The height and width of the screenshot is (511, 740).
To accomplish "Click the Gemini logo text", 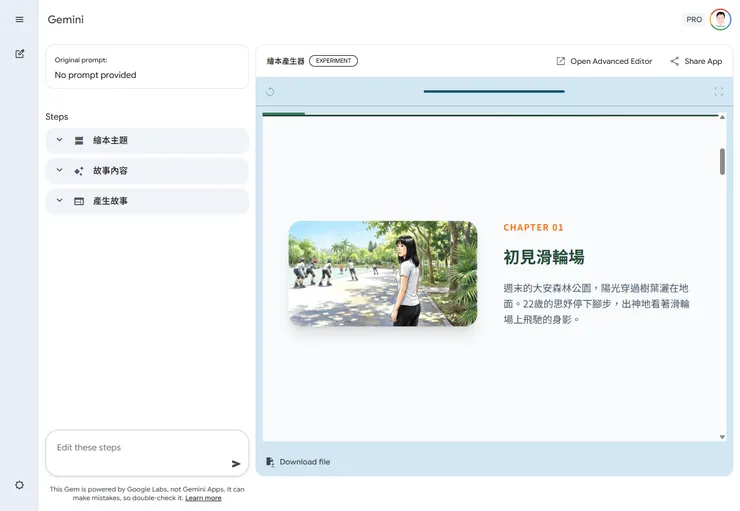I will pos(66,19).
